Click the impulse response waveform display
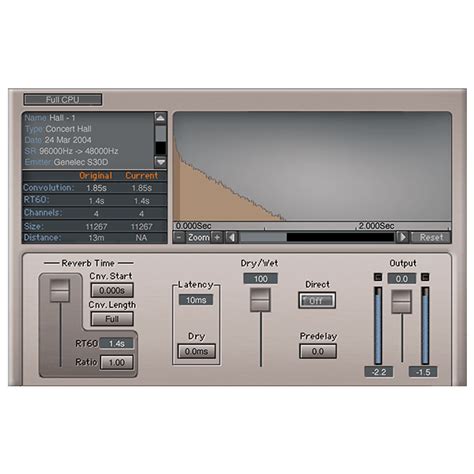Screen dimensions: 474x474 pos(312,167)
